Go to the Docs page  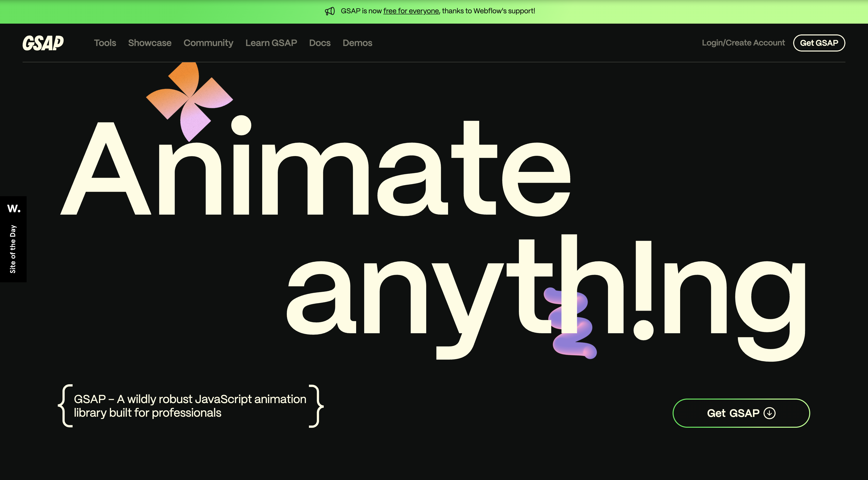coord(319,43)
